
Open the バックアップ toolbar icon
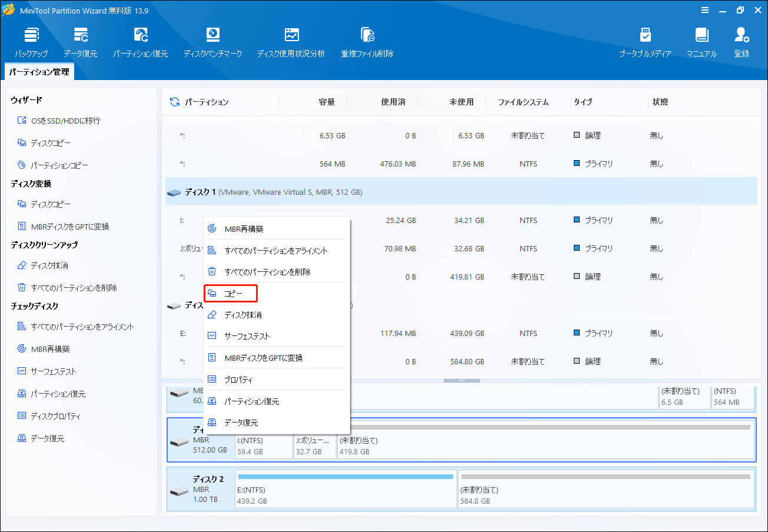(31, 42)
